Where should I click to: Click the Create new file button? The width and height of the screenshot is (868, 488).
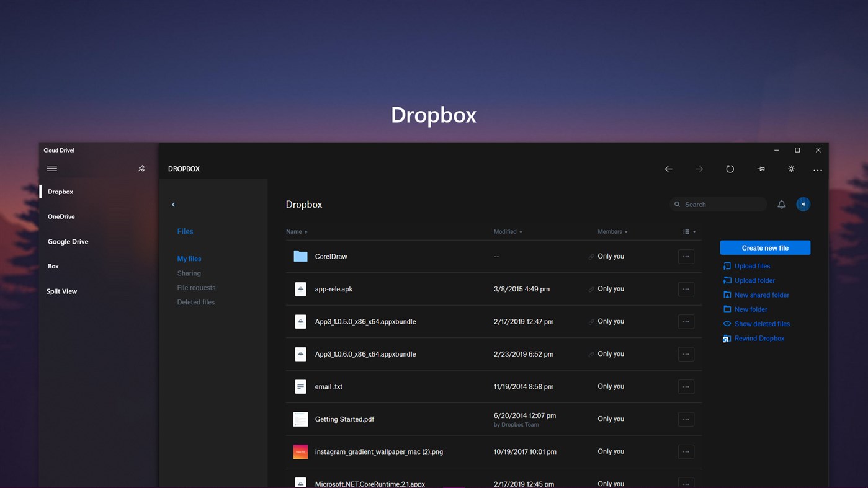(765, 247)
